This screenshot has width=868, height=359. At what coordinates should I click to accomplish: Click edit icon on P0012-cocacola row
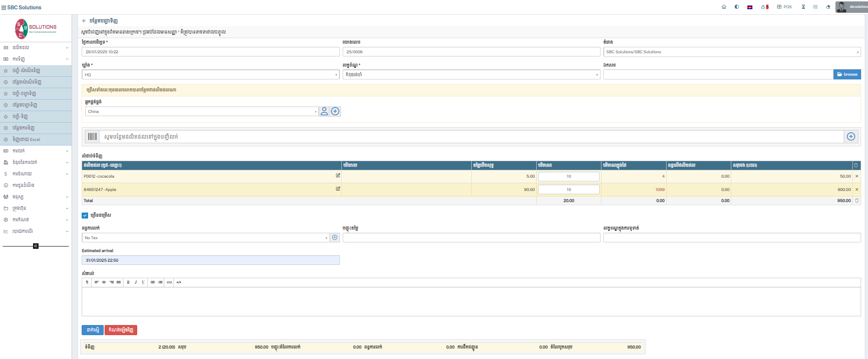tap(338, 175)
